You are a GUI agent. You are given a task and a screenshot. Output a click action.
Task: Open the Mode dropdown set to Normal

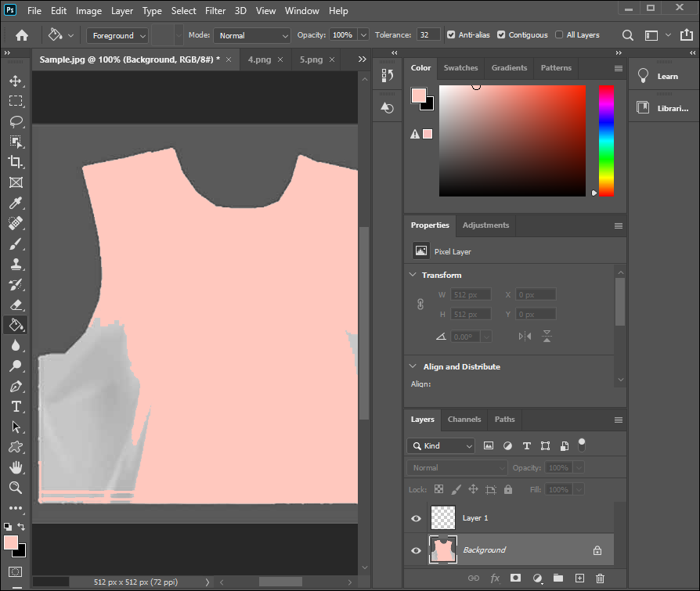(252, 35)
